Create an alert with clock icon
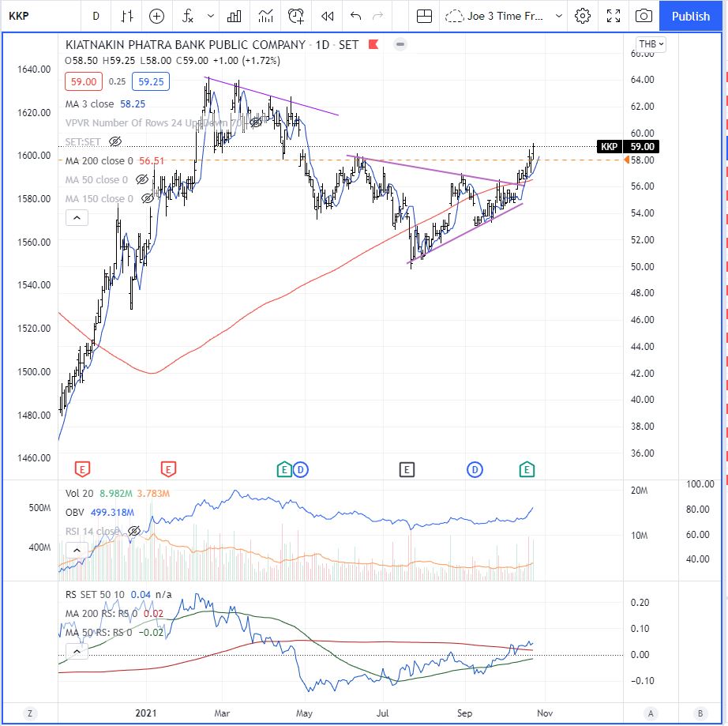 pos(296,17)
